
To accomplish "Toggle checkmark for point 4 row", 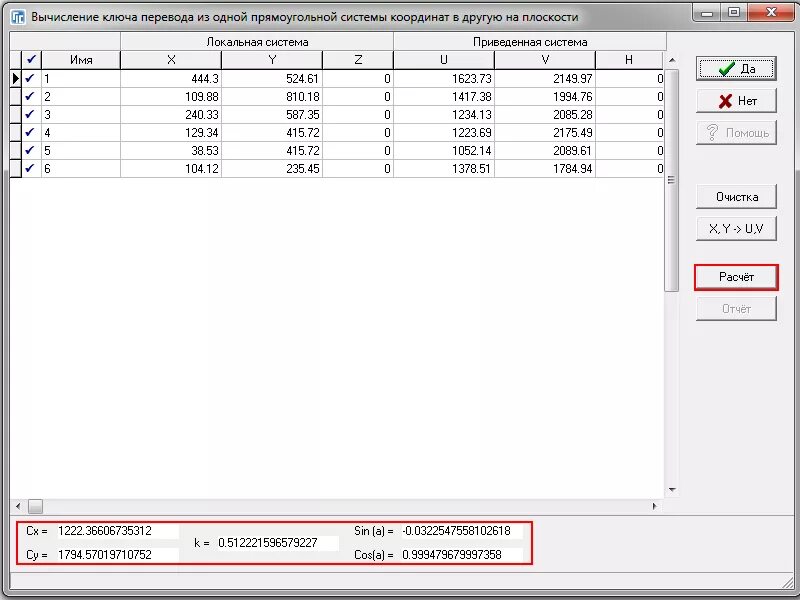I will coord(31,133).
